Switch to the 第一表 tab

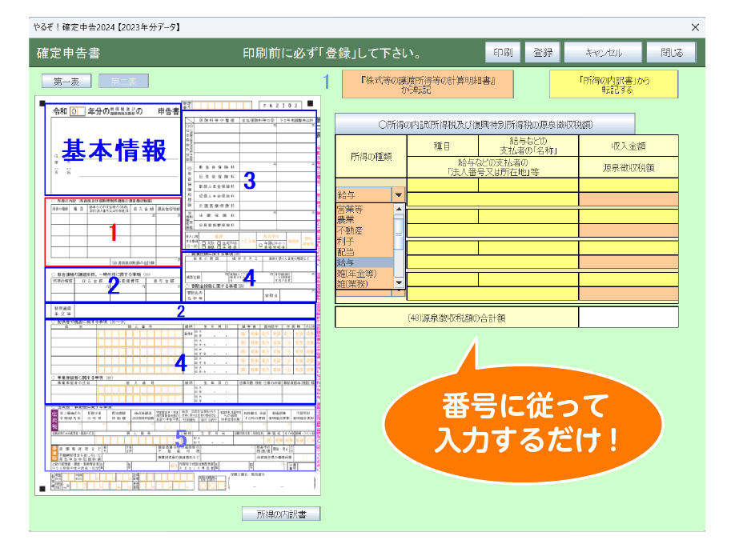point(66,82)
